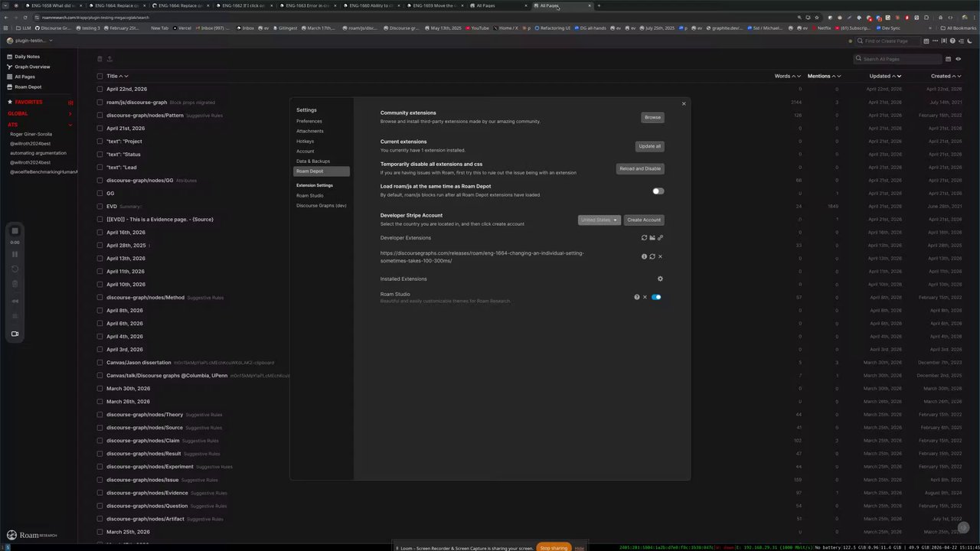This screenshot has height=551, width=980.
Task: Pause the Loom recording
Action: [x=15, y=254]
